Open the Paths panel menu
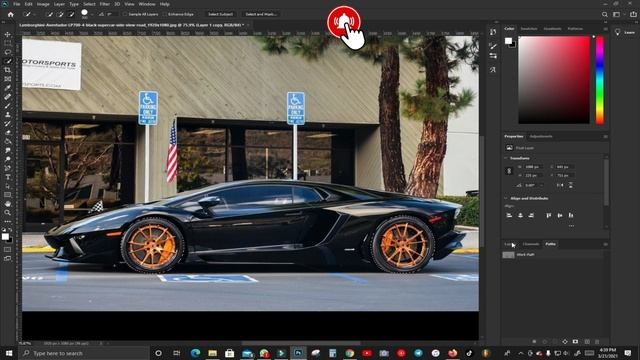This screenshot has height=360, width=640. (x=605, y=244)
